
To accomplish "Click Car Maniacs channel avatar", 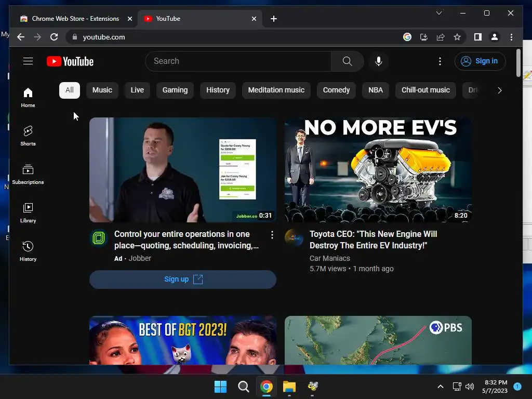I will (x=294, y=237).
